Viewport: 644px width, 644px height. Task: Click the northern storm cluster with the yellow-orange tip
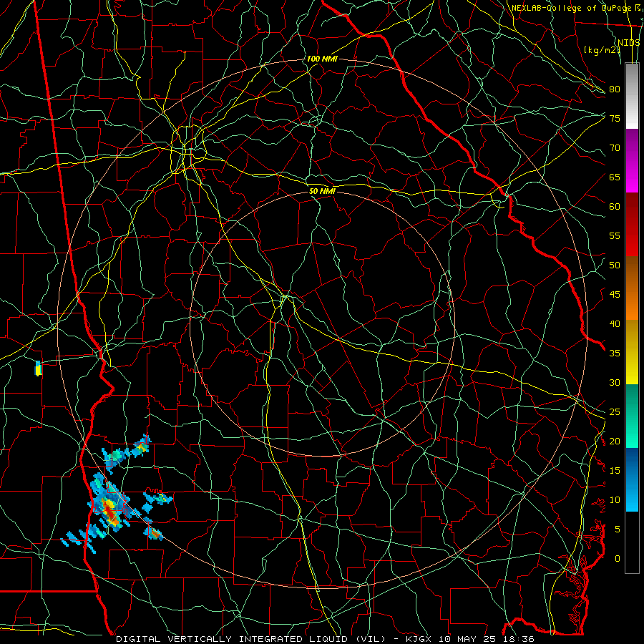[x=126, y=453]
